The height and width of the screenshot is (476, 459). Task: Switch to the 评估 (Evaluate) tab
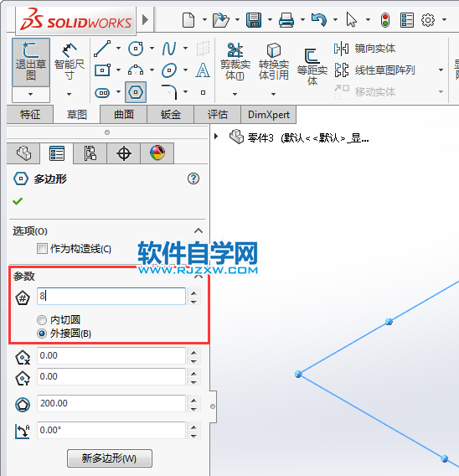(x=218, y=115)
